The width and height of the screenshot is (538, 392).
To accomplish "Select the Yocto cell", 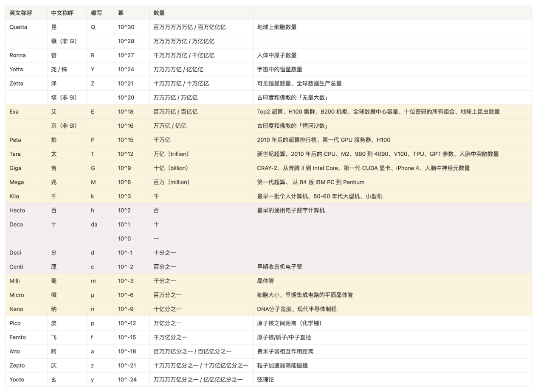I will coord(26,380).
